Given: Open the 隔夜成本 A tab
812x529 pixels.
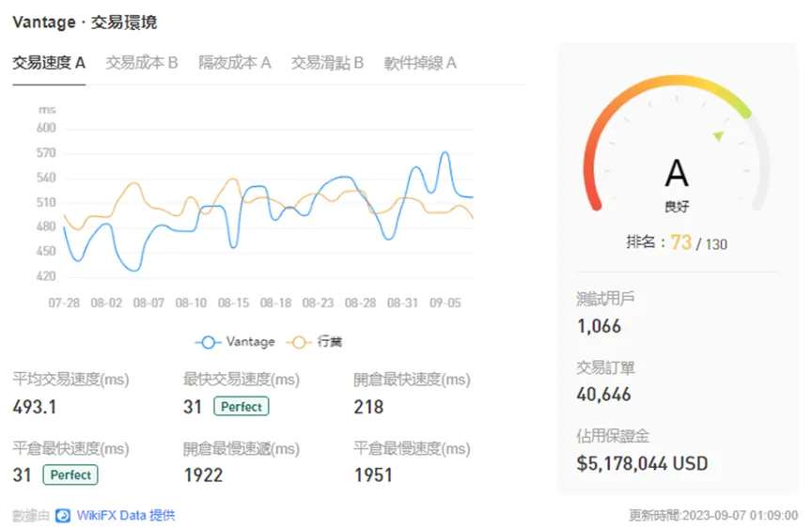Looking at the screenshot, I should coord(235,63).
